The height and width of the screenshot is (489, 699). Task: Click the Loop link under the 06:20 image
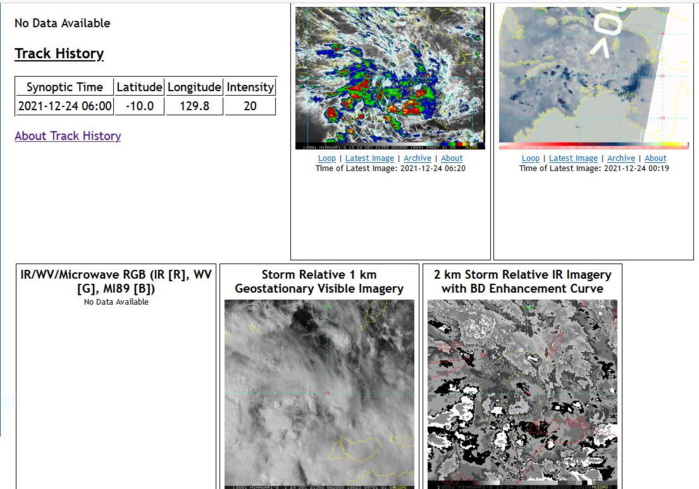click(327, 158)
